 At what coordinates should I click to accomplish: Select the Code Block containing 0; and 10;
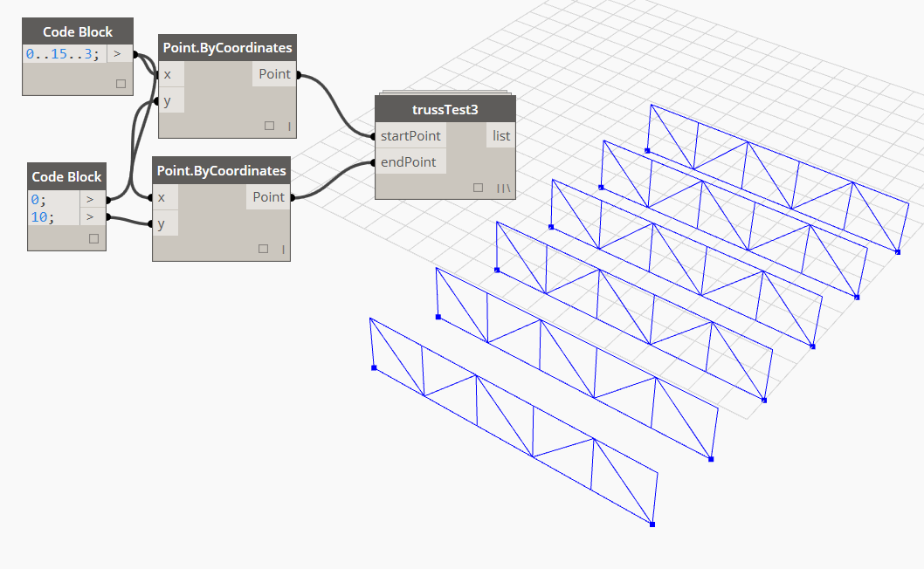(x=66, y=176)
